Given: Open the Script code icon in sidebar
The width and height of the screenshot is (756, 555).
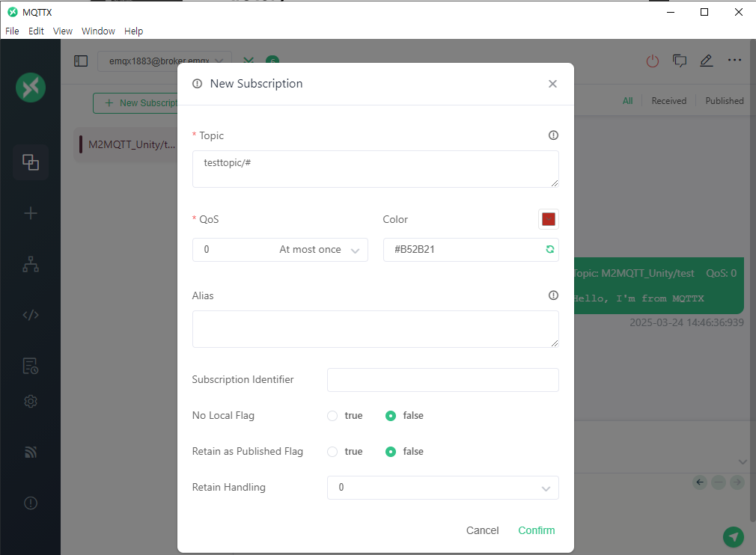Looking at the screenshot, I should (x=31, y=315).
